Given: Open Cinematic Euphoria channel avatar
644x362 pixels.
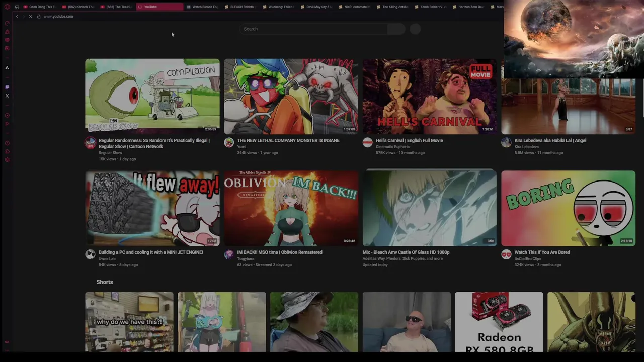Looking at the screenshot, I should point(368,143).
